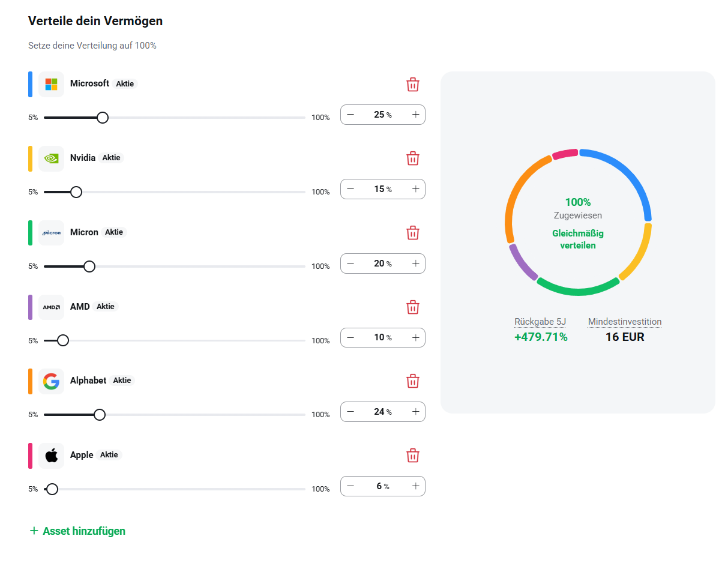728x572 pixels.
Task: Click the orange color bar beside Alphabet
Action: 30,381
